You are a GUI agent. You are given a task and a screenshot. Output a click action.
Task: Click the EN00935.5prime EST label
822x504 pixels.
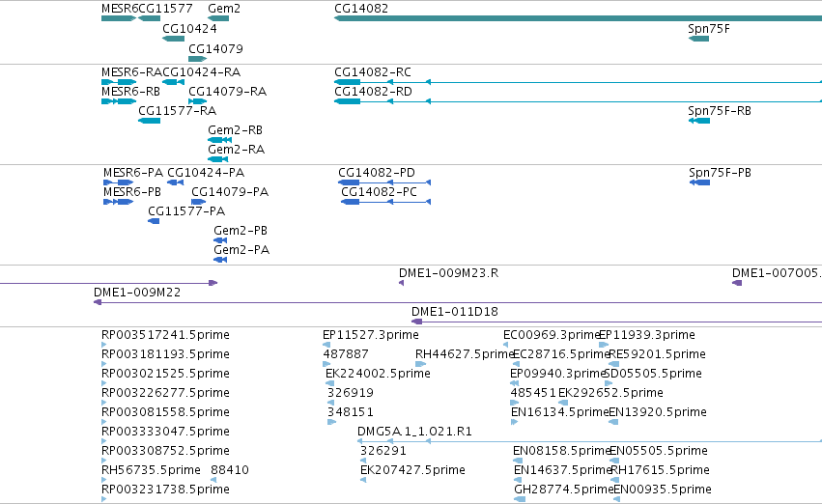662,490
